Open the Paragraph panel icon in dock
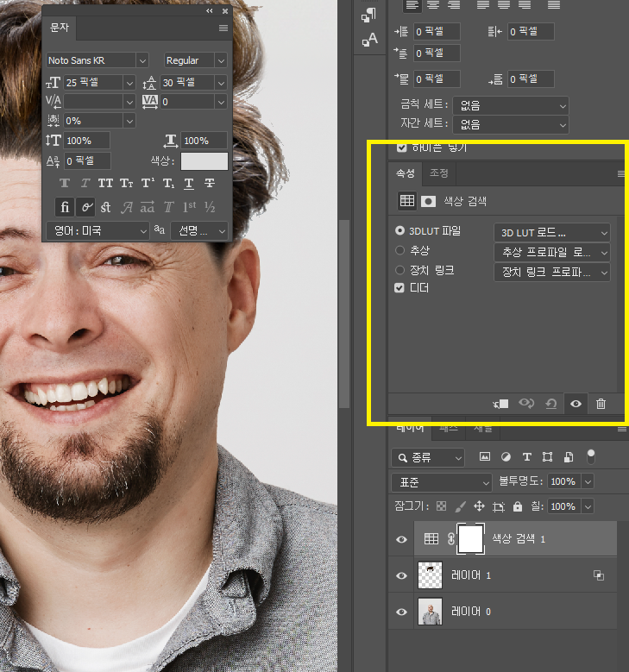Viewport: 629px width, 672px height. 368,15
